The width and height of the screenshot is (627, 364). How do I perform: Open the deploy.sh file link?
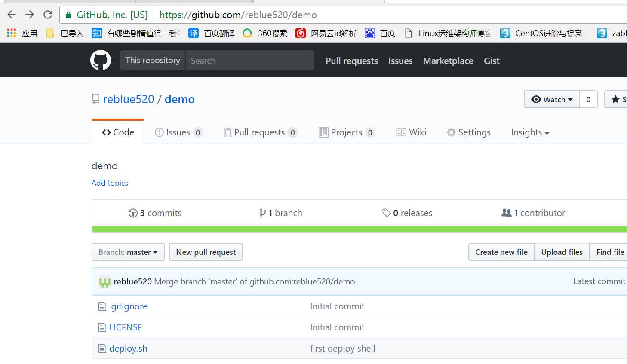pyautogui.click(x=128, y=349)
